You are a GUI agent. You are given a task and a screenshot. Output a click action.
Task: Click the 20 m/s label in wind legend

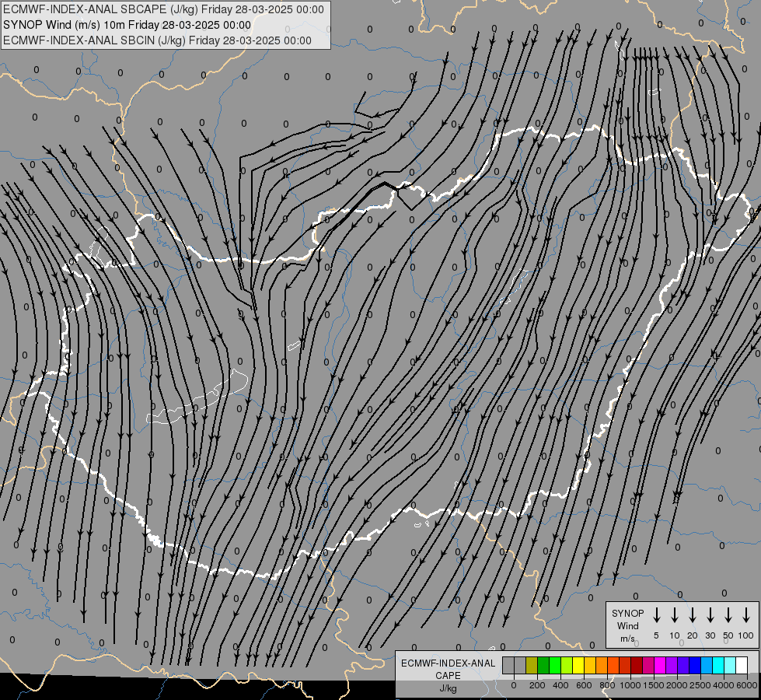(x=693, y=635)
